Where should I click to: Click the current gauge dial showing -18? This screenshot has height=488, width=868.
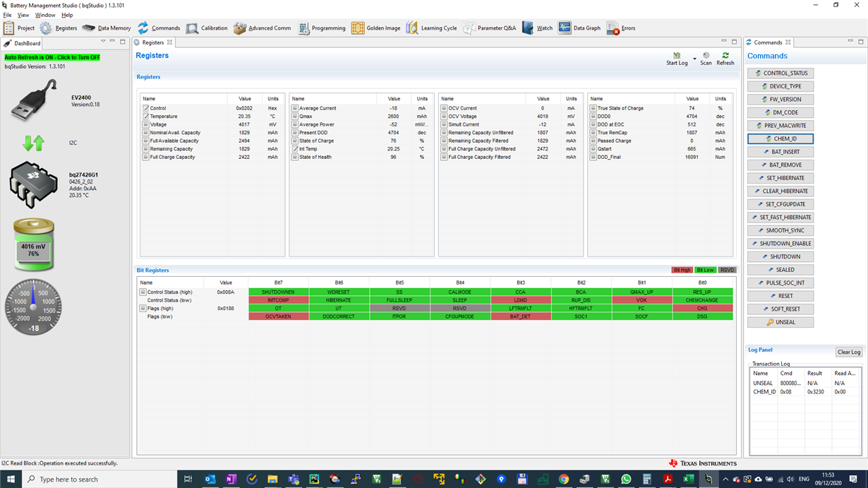click(x=33, y=307)
